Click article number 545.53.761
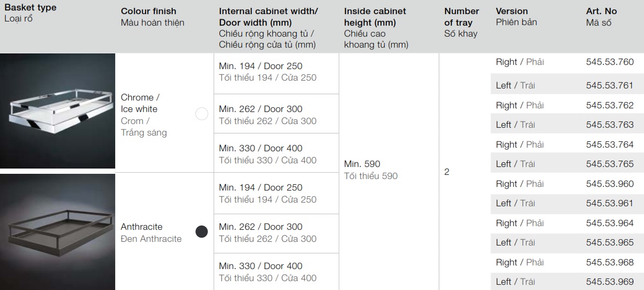The height and width of the screenshot is (290, 644). [x=609, y=85]
